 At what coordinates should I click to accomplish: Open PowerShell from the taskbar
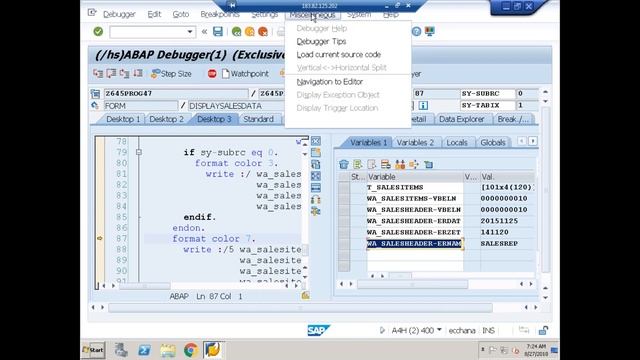[x=144, y=350]
